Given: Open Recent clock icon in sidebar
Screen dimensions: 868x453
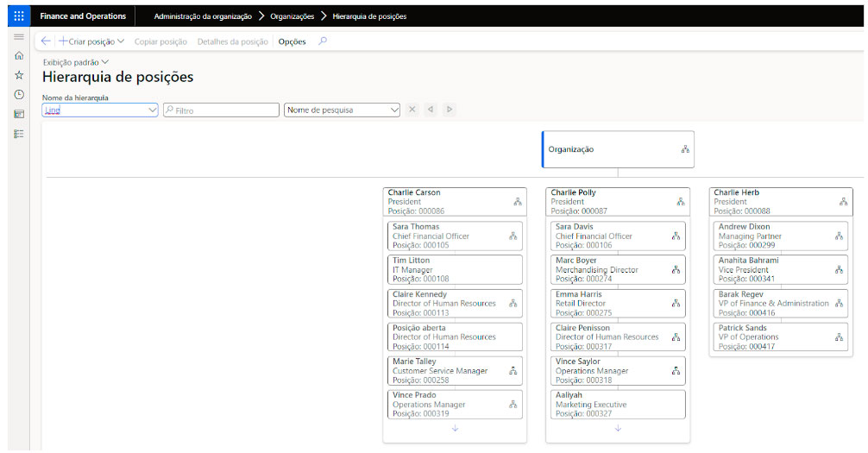Looking at the screenshot, I should tap(19, 94).
